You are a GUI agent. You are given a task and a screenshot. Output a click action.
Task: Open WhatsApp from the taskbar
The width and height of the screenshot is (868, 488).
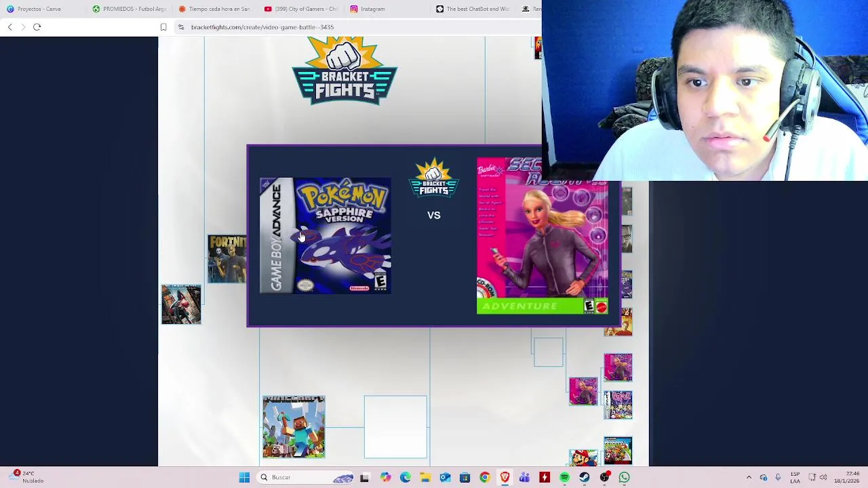pyautogui.click(x=624, y=477)
